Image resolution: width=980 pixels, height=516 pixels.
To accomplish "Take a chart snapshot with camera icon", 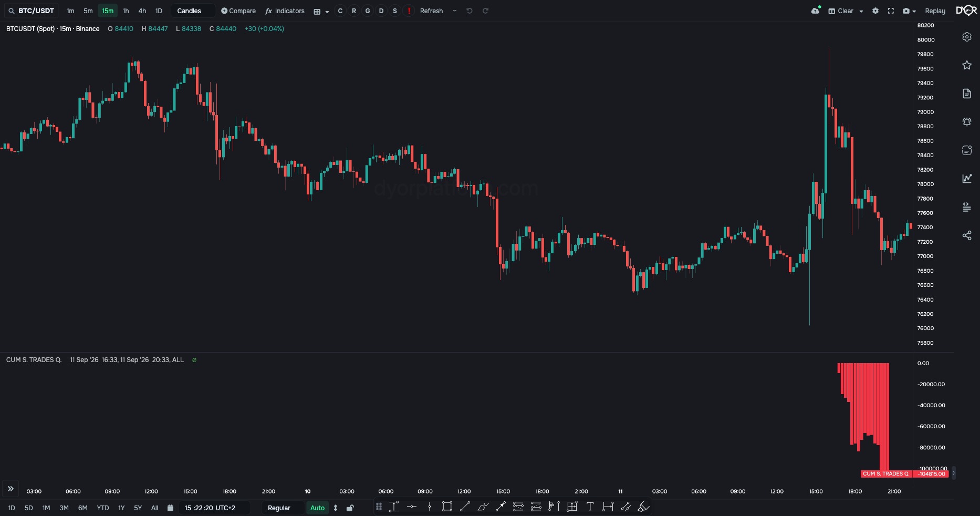I will point(906,11).
